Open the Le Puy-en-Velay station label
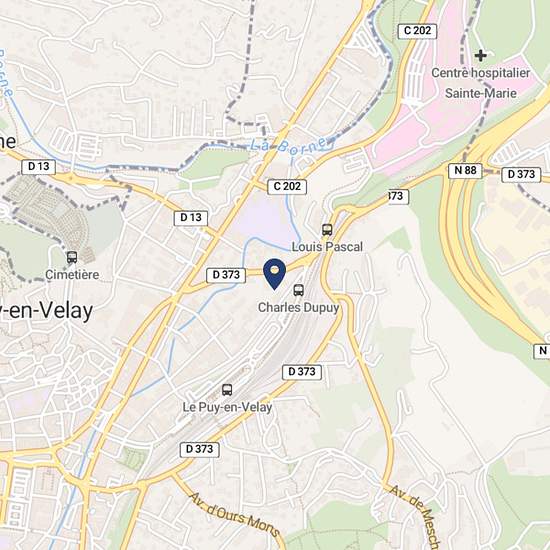 [227, 407]
